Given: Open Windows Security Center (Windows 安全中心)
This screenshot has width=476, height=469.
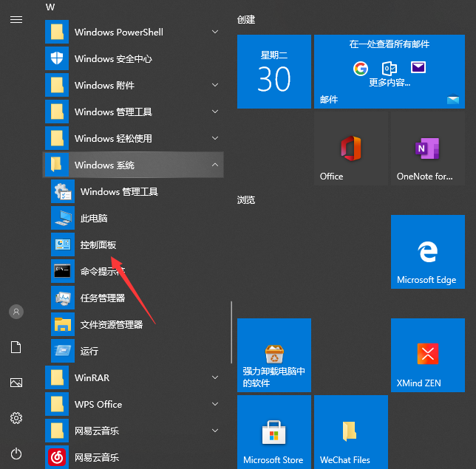Looking at the screenshot, I should [x=112, y=58].
